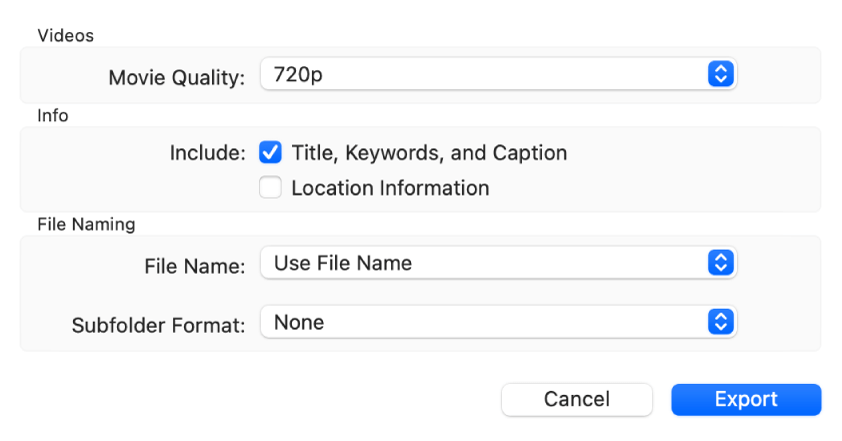Screen dimensions: 842x441
Task: Enable the Location Information checkbox
Action: point(270,188)
